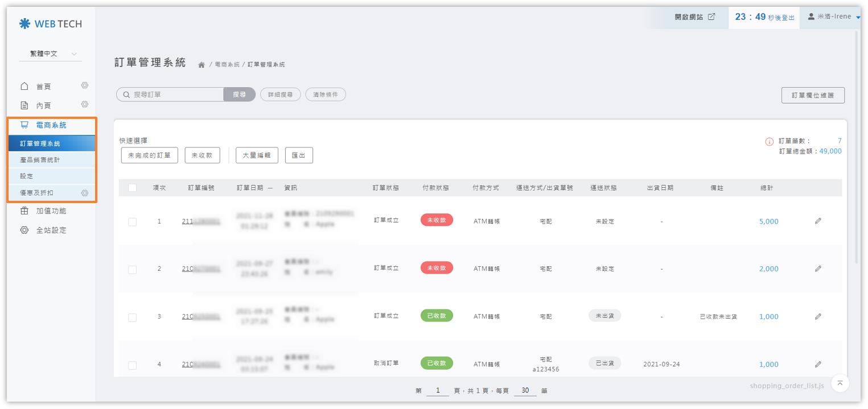The width and height of the screenshot is (868, 409).
Task: Check the checkbox for order row 1
Action: (133, 222)
